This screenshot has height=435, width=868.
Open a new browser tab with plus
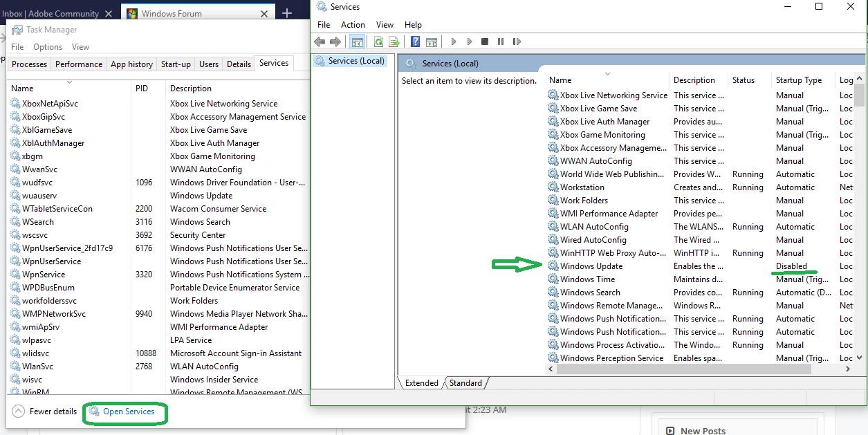tap(288, 13)
